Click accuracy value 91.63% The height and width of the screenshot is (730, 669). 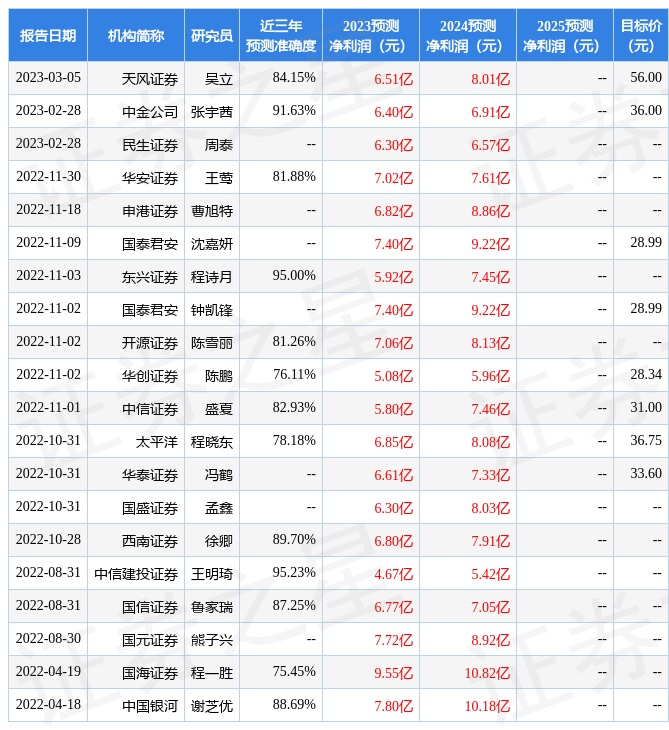click(x=294, y=111)
